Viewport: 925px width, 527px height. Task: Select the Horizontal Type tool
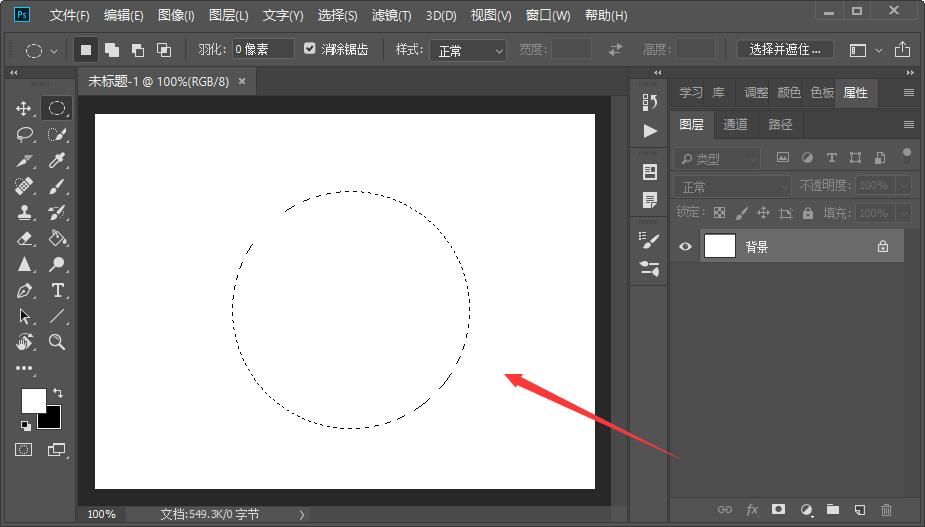57,290
